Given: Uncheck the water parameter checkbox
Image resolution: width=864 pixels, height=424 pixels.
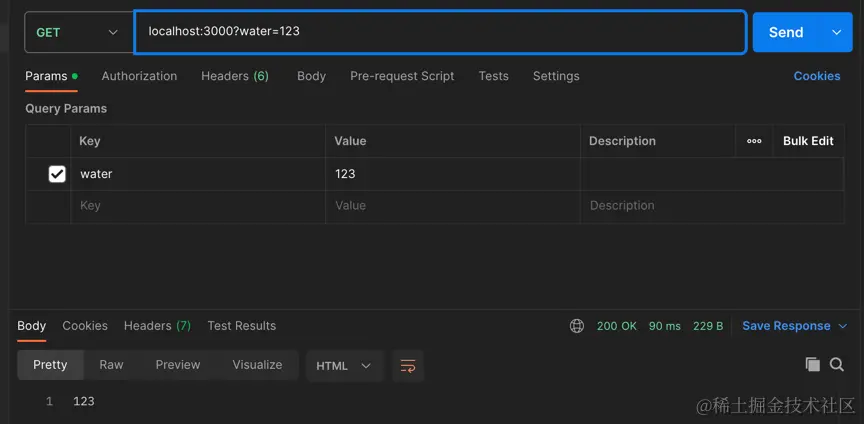Looking at the screenshot, I should [x=57, y=174].
